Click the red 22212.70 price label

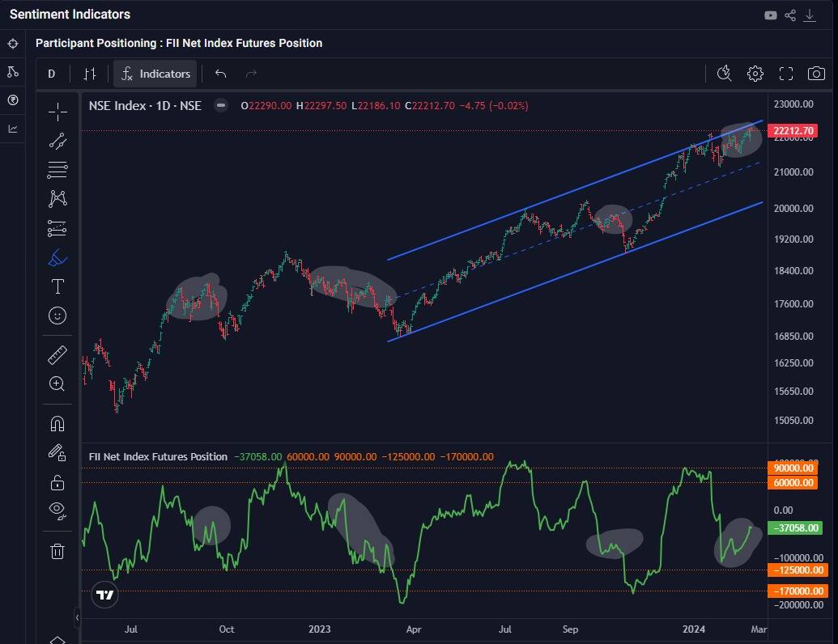pos(794,131)
